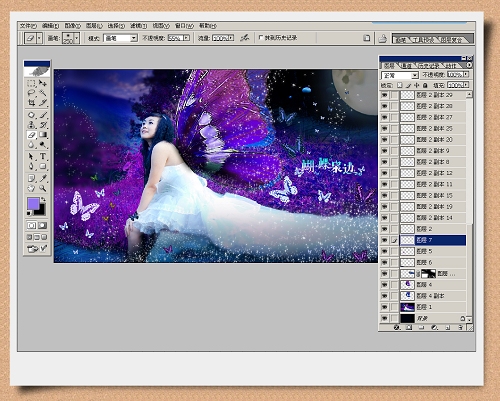Screen dimensions: 500x401
Task: Open the layer blend mode dropdown
Action: pos(400,75)
